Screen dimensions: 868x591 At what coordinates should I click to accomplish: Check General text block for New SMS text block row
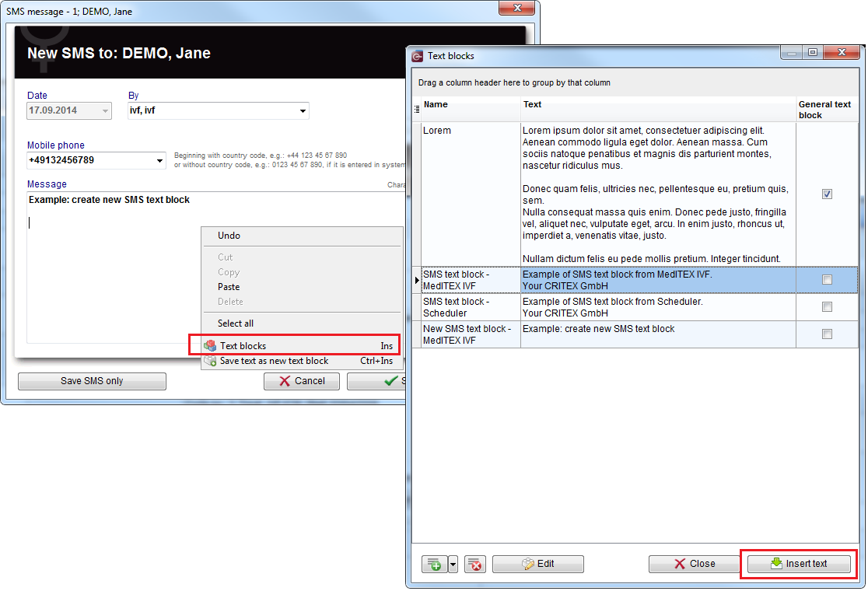click(x=827, y=334)
